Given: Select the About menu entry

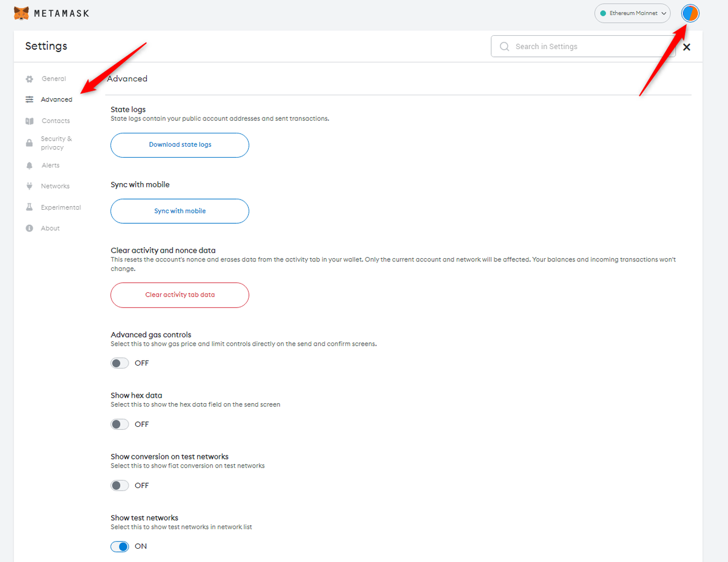Looking at the screenshot, I should click(51, 228).
